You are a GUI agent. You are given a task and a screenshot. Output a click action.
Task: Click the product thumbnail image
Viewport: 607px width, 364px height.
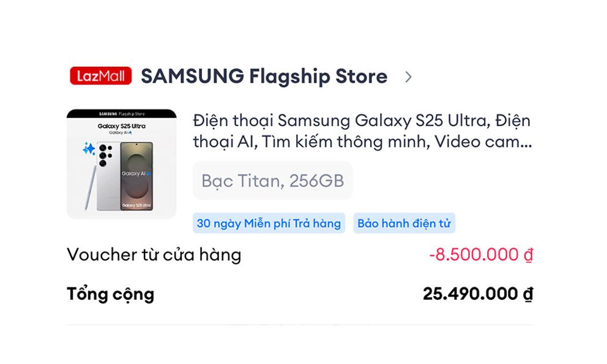[x=121, y=160]
